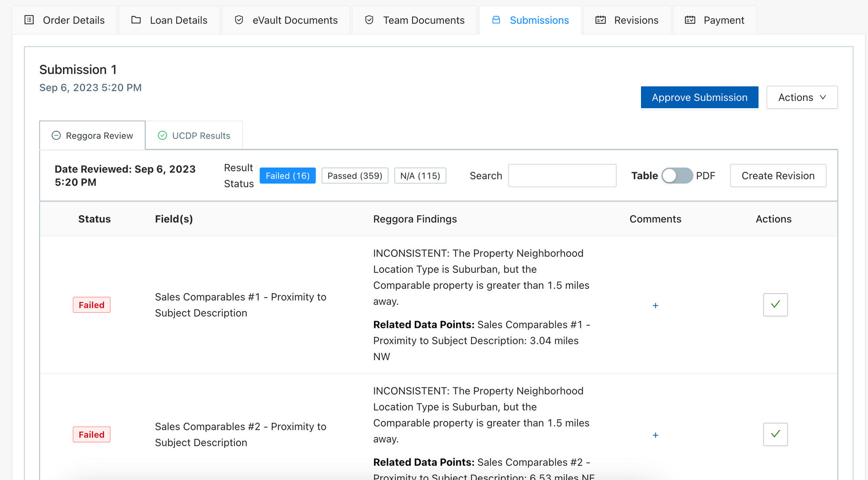Click the Revisions calendar icon
868x480 pixels.
coord(601,20)
